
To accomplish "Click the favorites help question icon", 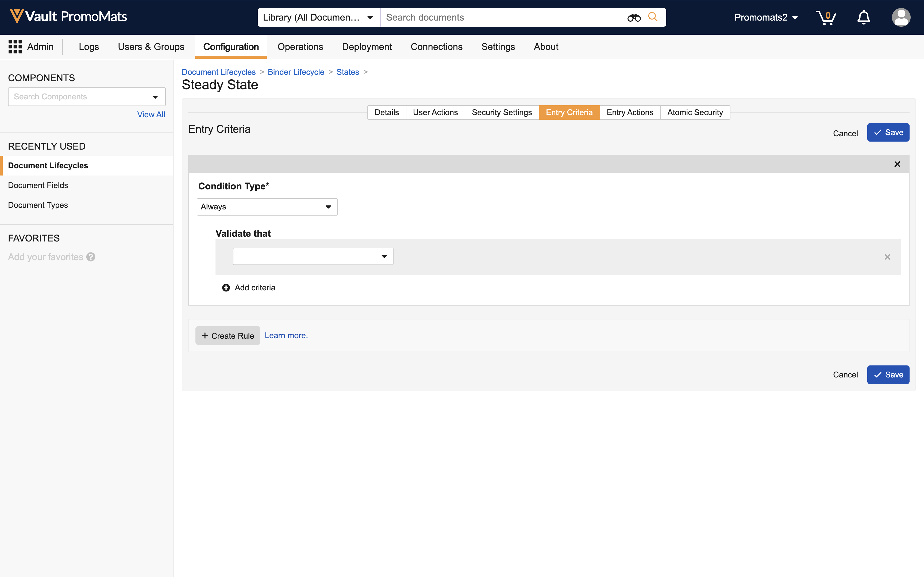I will click(x=91, y=257).
